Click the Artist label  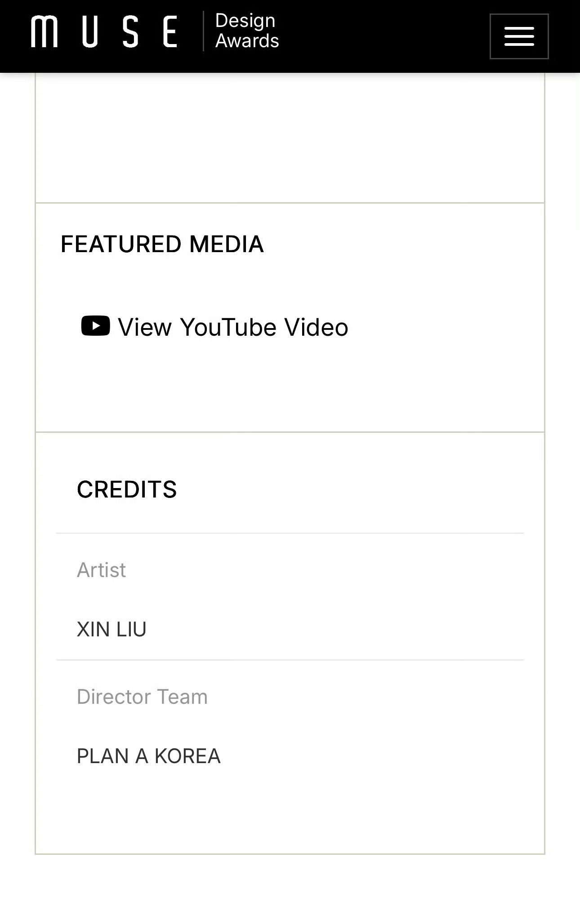101,570
